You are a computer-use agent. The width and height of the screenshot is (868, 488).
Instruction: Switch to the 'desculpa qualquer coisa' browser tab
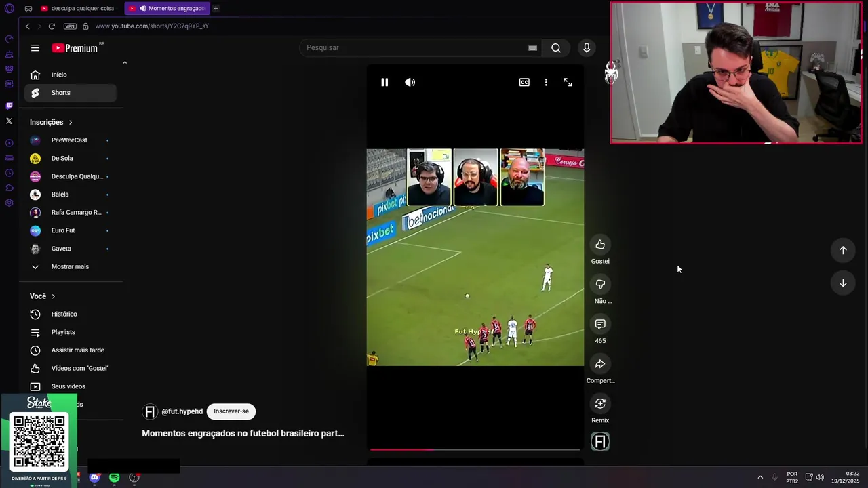tap(79, 8)
